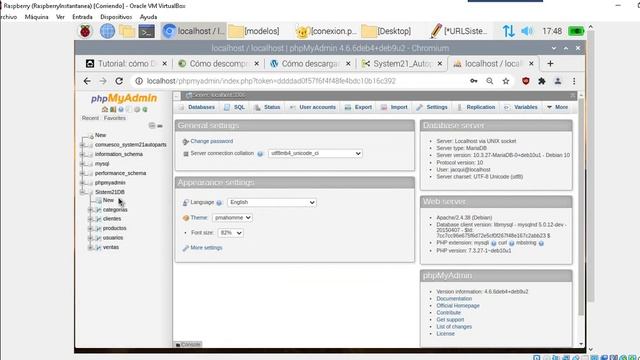Expand the categorias table node
This screenshot has width=640, height=360.
pos(90,210)
